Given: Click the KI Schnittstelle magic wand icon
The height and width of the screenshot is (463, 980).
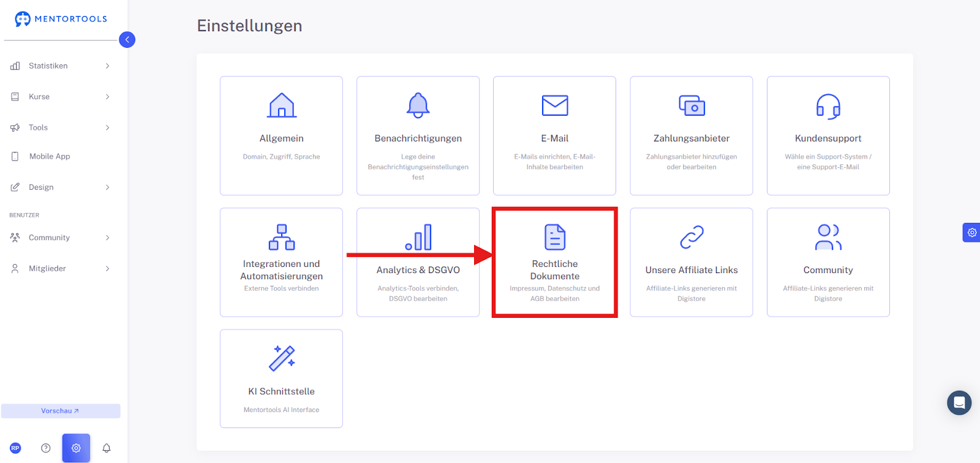Looking at the screenshot, I should [282, 358].
